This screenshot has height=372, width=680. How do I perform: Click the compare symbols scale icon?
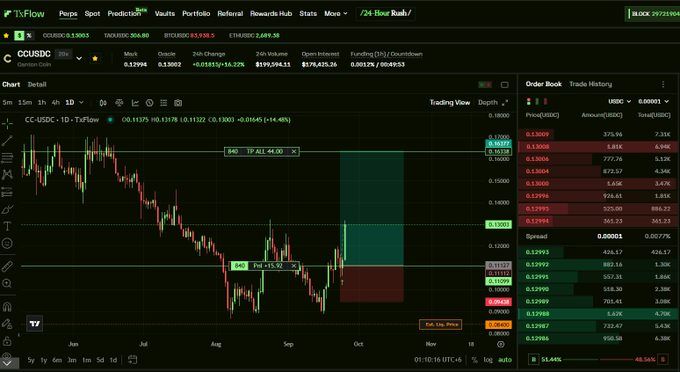tap(119, 103)
